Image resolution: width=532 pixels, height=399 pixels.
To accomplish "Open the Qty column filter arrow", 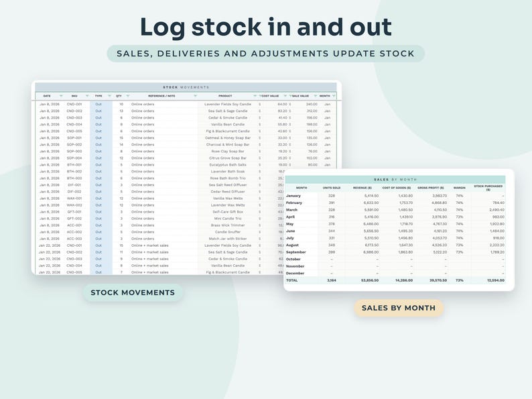I will coord(127,96).
